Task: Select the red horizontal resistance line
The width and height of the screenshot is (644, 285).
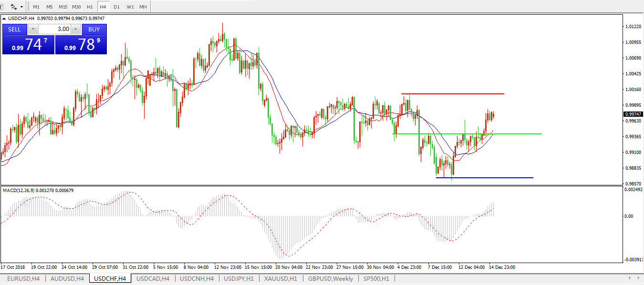Action: click(x=453, y=94)
